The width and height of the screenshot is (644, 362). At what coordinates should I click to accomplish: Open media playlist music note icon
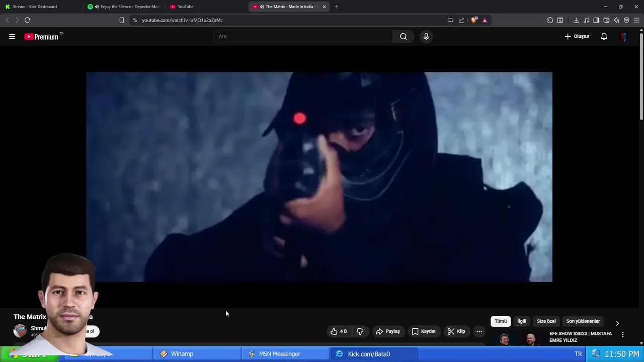pos(586,20)
